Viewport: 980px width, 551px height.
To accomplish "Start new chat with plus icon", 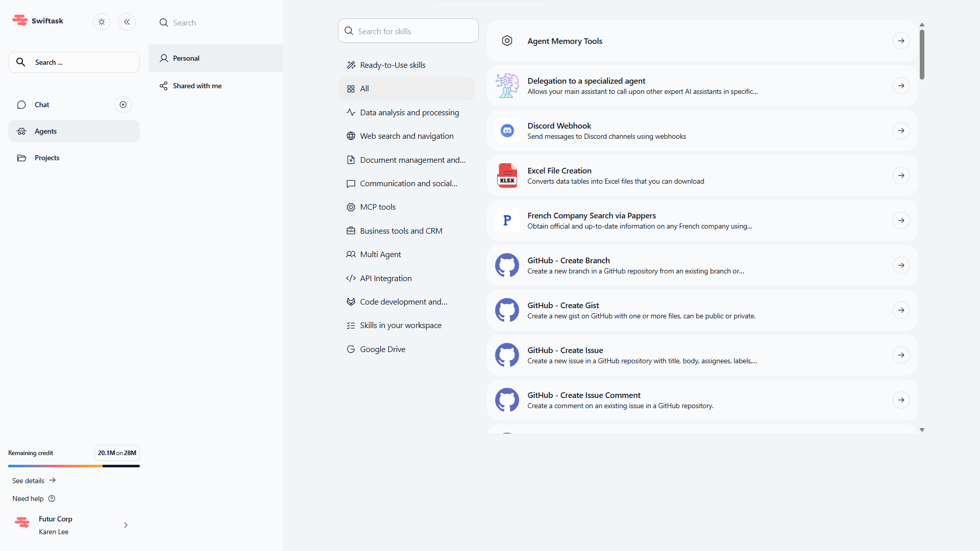I will 123,105.
